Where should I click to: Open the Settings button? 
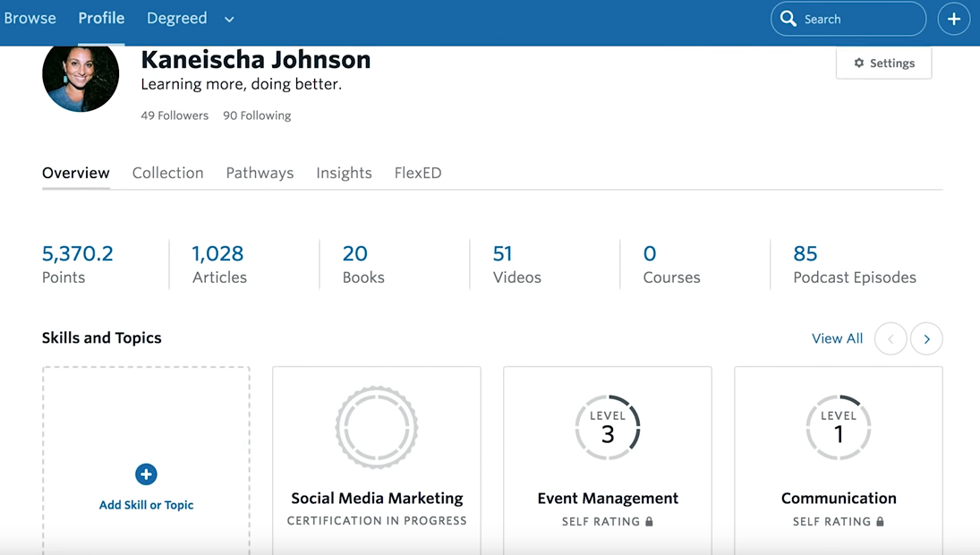tap(883, 64)
